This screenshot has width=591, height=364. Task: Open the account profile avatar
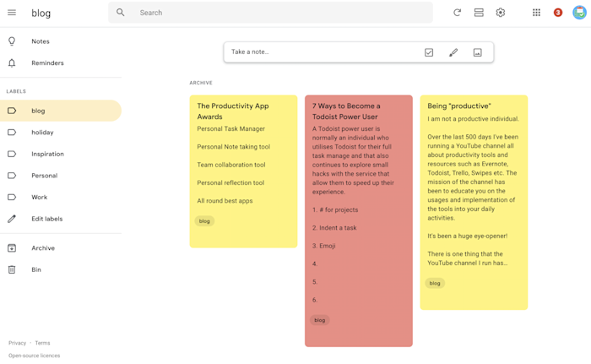[579, 13]
